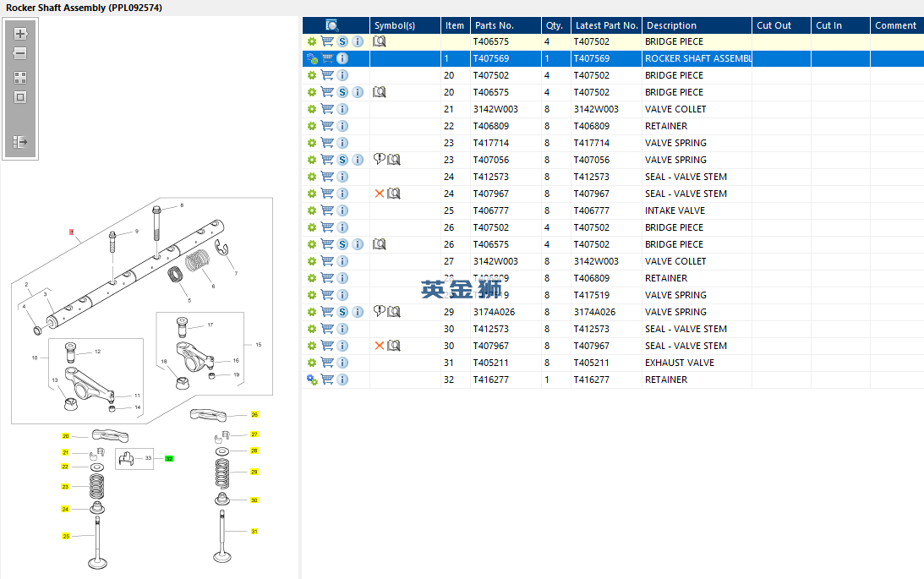Viewport: 924px width, 579px height.
Task: Click the green callout 32 in diagram
Action: tap(169, 458)
